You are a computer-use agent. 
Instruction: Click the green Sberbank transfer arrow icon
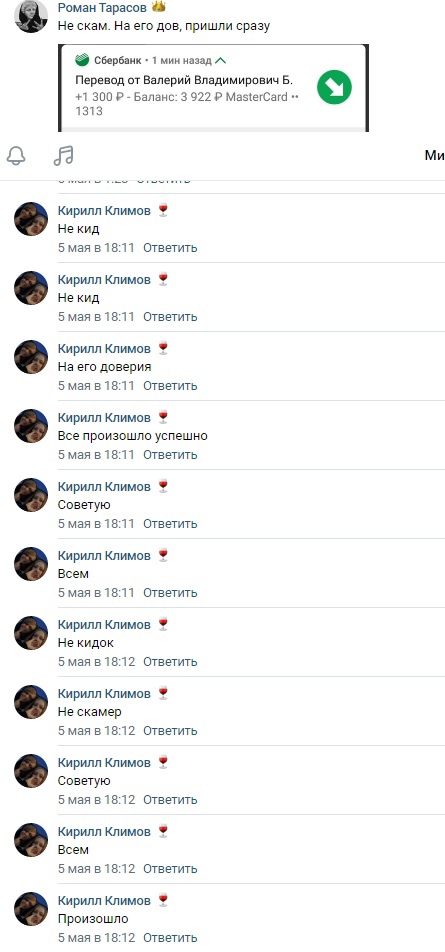pos(335,87)
